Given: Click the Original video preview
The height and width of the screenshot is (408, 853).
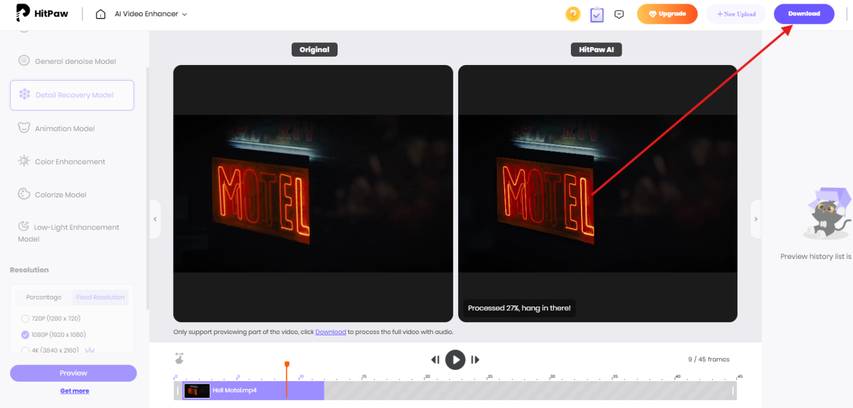Looking at the screenshot, I should coord(313,194).
